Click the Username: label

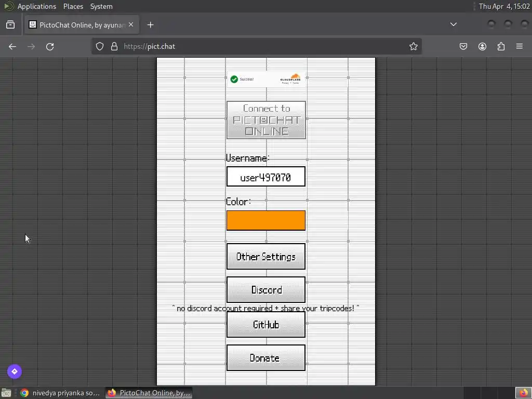pyautogui.click(x=248, y=158)
